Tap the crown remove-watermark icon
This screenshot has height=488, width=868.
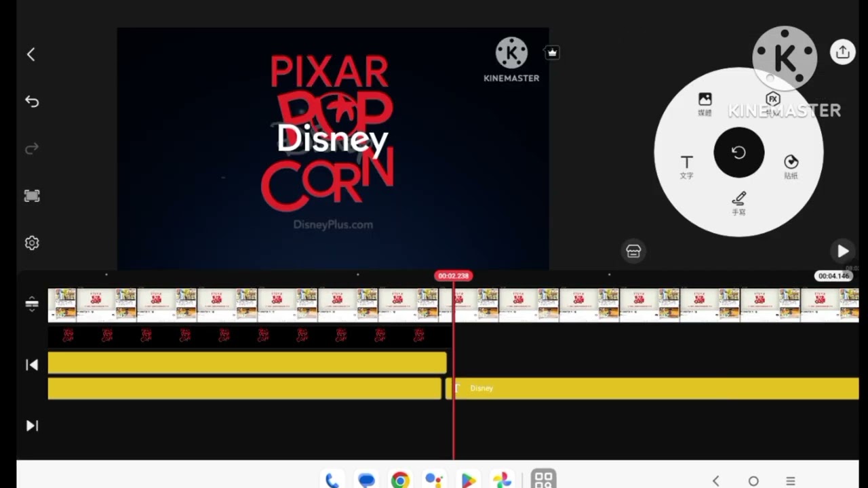pos(552,52)
